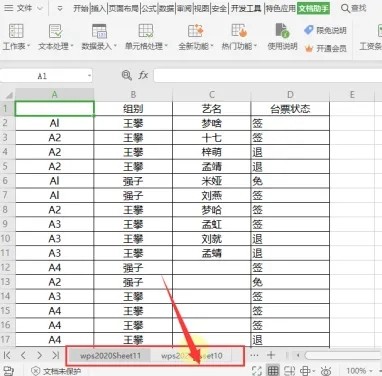This screenshot has width=382, height=376.
Task: Click the 查找 search button
Action: click(354, 8)
